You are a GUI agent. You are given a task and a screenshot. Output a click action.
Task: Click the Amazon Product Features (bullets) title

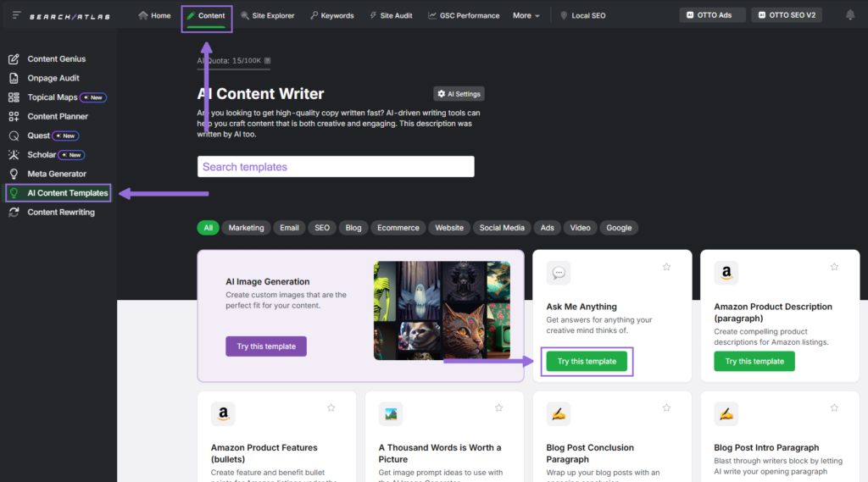pos(264,453)
